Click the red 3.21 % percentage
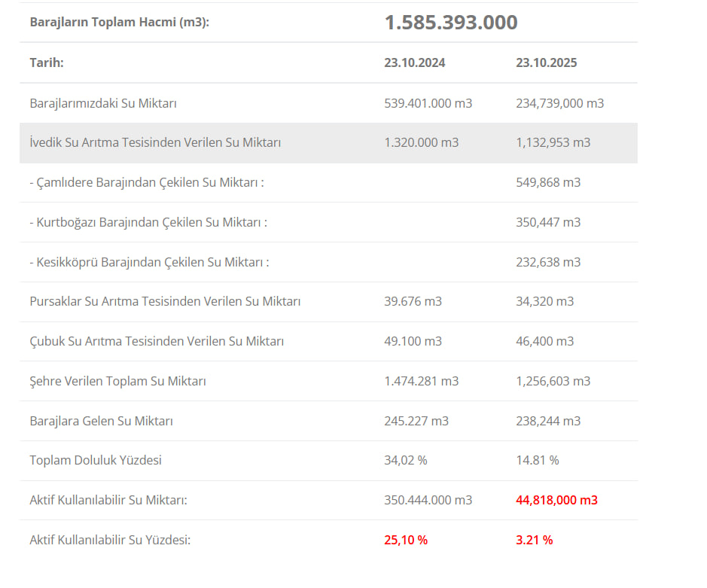 [x=534, y=540]
